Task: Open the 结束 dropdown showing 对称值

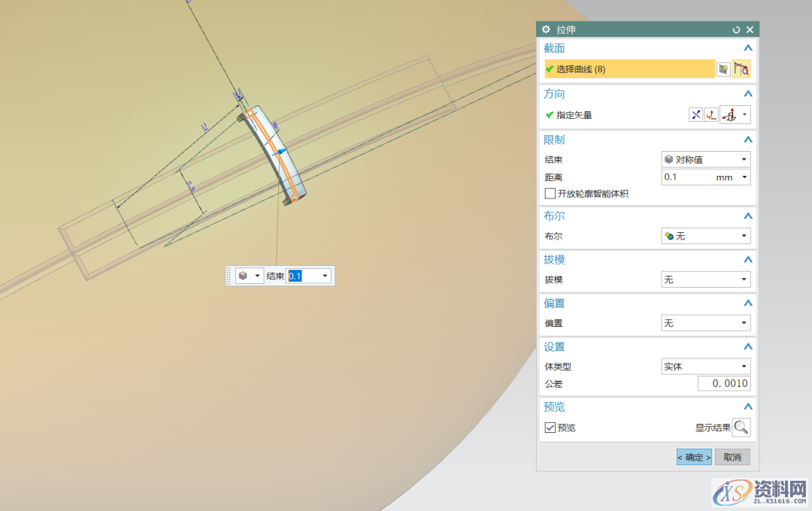Action: [x=705, y=159]
